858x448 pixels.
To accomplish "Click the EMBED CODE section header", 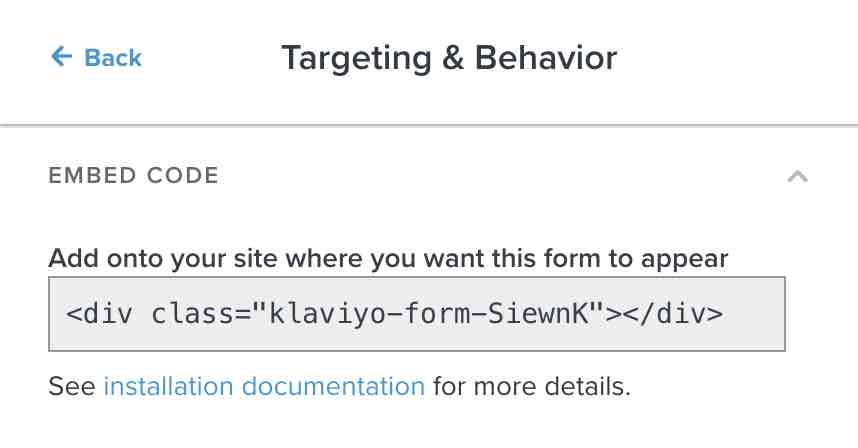I will (x=134, y=176).
